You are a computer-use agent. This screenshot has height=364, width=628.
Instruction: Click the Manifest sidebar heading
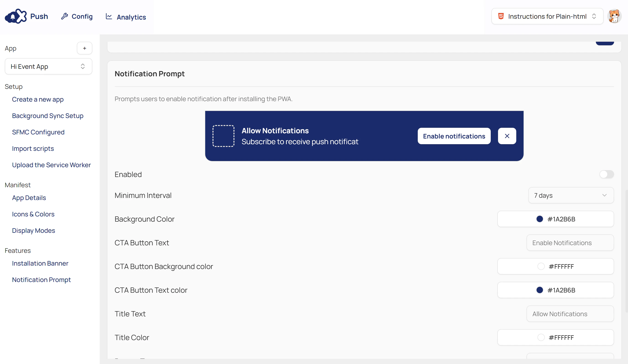point(18,185)
